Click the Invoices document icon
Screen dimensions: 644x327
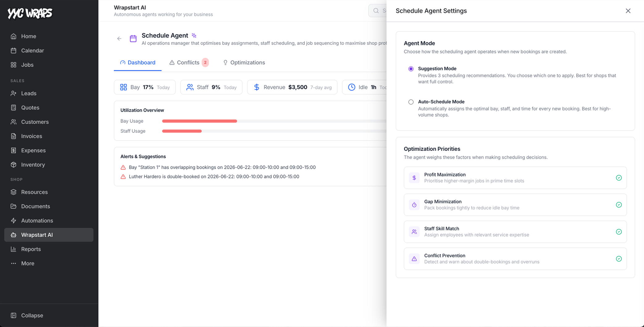[x=13, y=136]
